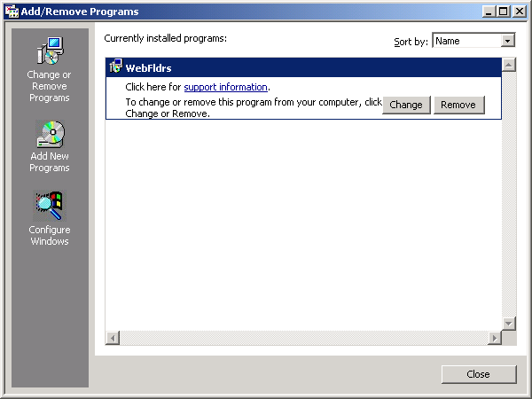The image size is (532, 399).
Task: Open Configure Windows components
Action: 50,218
